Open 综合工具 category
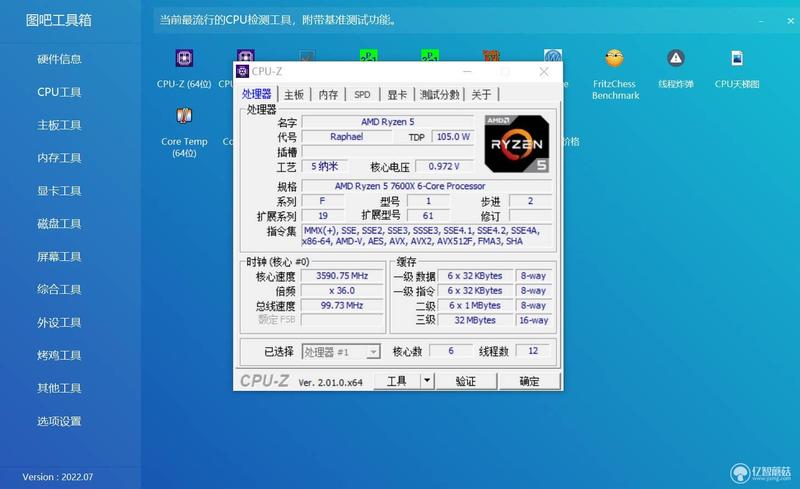This screenshot has width=800, height=489. click(x=59, y=289)
